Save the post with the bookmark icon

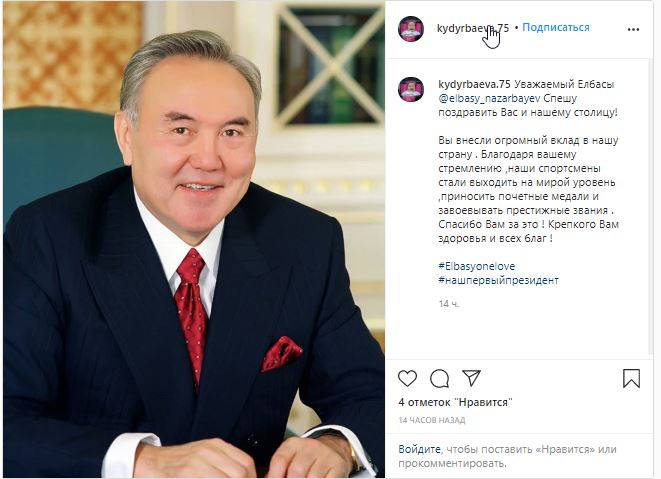tap(631, 378)
